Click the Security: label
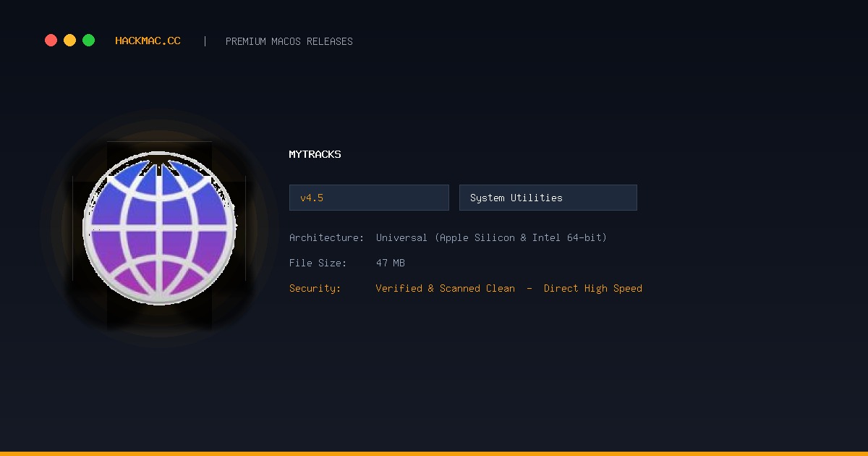This screenshot has height=456, width=868. pyautogui.click(x=315, y=288)
